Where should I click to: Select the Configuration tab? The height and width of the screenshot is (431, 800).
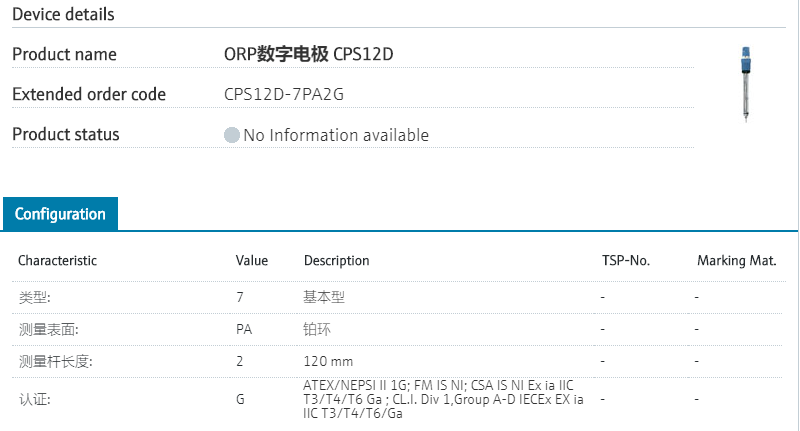60,214
